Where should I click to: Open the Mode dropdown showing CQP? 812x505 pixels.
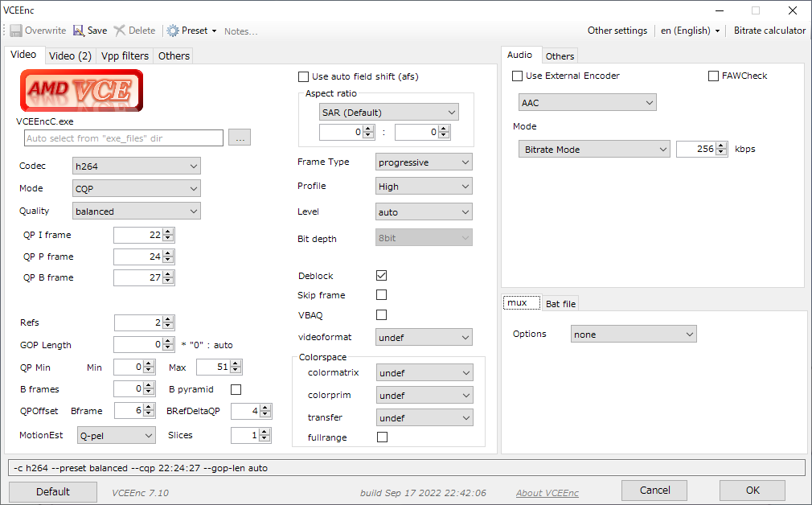(x=136, y=188)
